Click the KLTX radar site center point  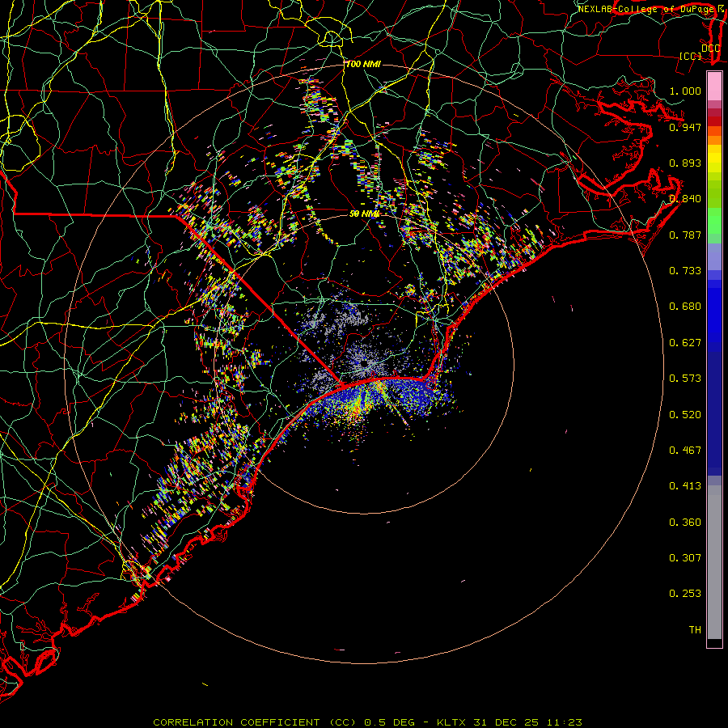point(364,363)
